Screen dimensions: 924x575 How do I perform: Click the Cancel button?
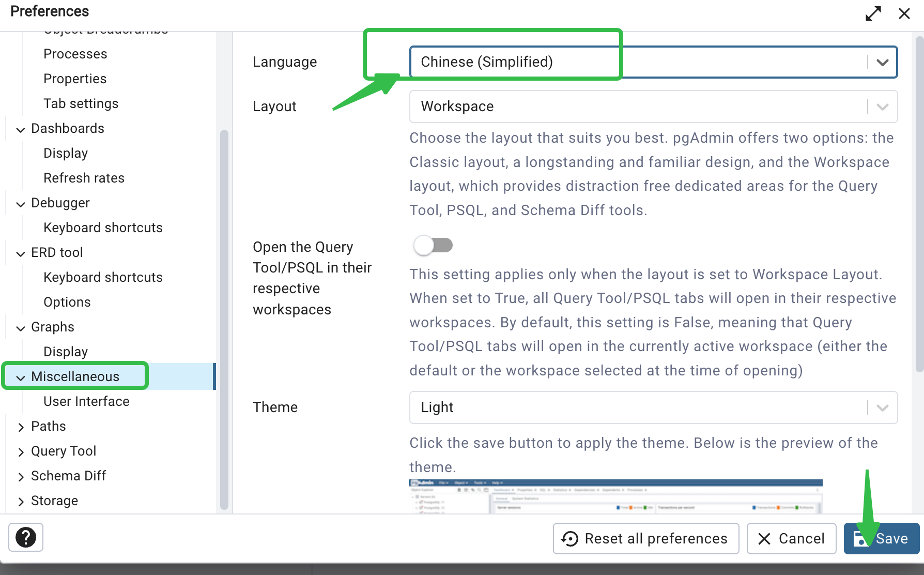791,538
